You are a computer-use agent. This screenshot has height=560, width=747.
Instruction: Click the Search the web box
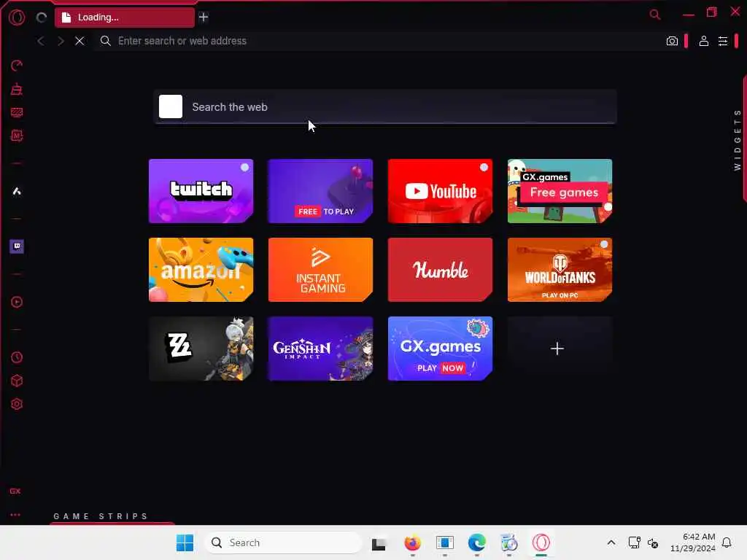(385, 106)
